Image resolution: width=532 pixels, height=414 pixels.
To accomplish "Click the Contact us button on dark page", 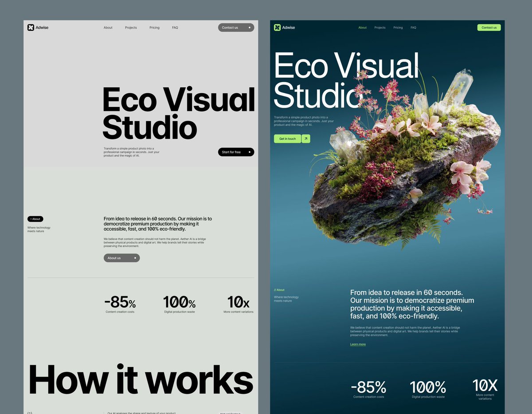I will [x=489, y=27].
